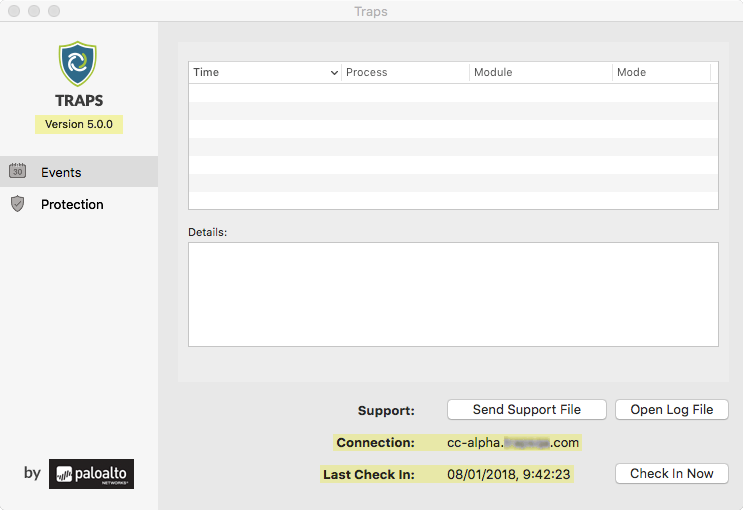Click the cc-alpha connection address

click(513, 443)
